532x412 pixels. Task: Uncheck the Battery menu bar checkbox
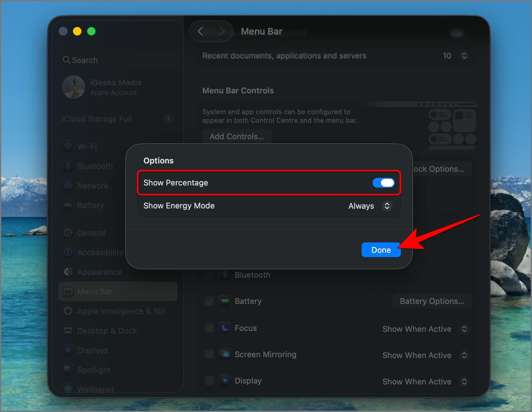coord(209,301)
